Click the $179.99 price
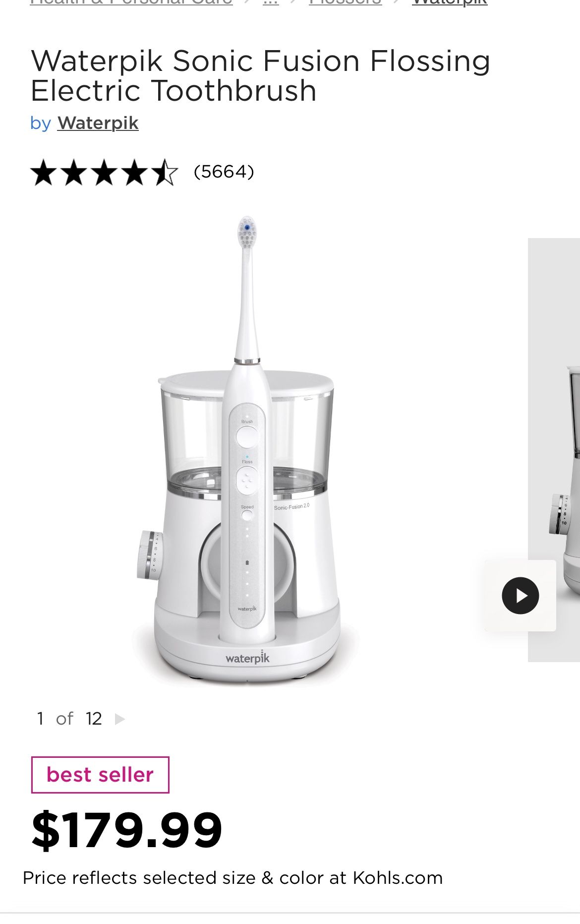This screenshot has width=580, height=924. tap(127, 830)
